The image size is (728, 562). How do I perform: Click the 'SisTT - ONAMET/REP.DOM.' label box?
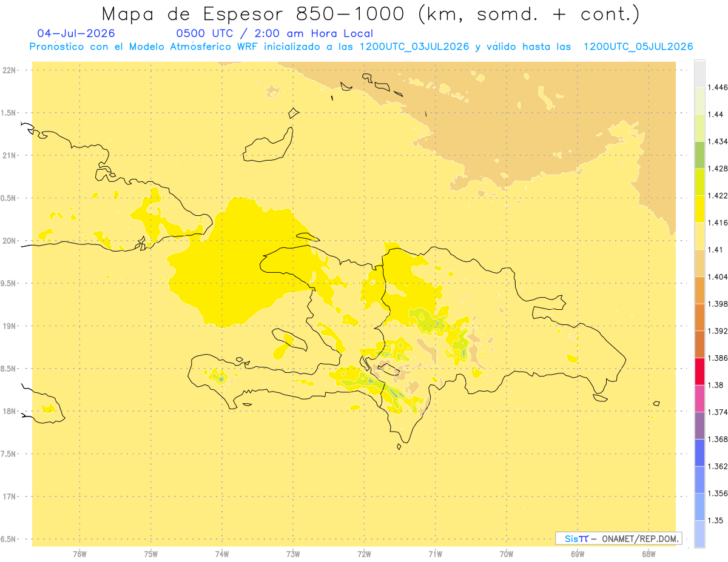(619, 538)
